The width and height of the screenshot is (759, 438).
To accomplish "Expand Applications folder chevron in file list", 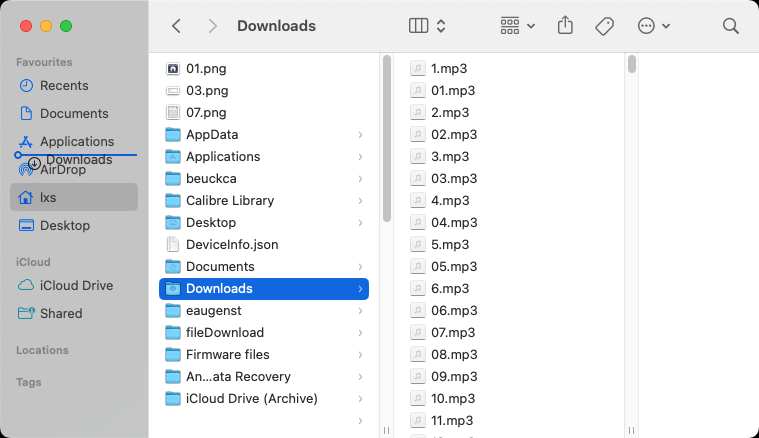I will point(360,157).
